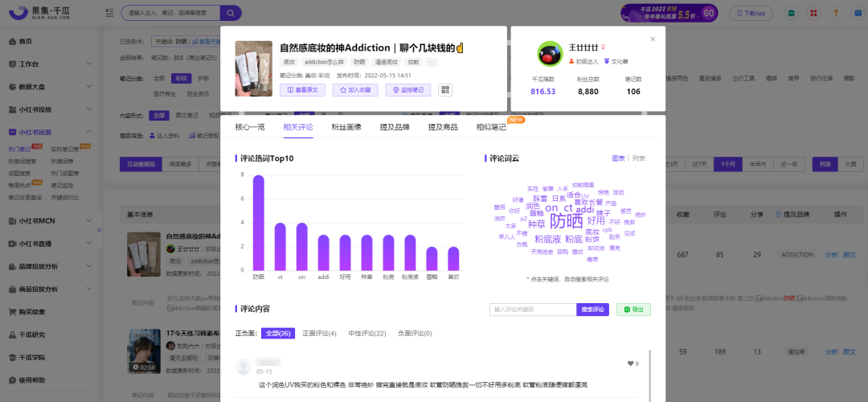Click the question icon next to 提及品牌 column
The height and width of the screenshot is (402, 868).
pos(778,214)
